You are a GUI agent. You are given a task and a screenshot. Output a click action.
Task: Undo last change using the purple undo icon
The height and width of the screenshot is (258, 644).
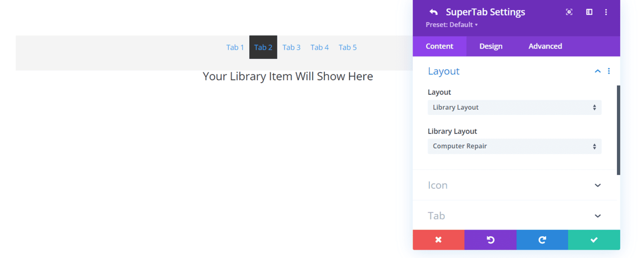click(490, 240)
